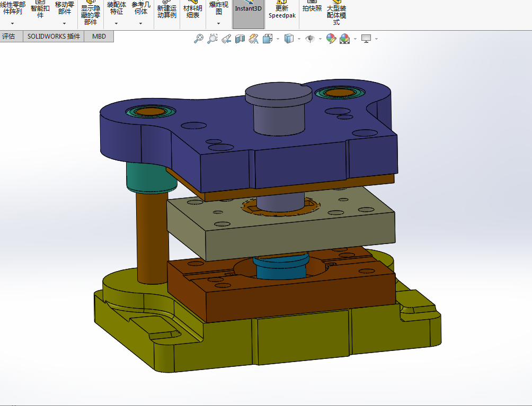Open the Display Style dropdown arrow

pos(299,39)
